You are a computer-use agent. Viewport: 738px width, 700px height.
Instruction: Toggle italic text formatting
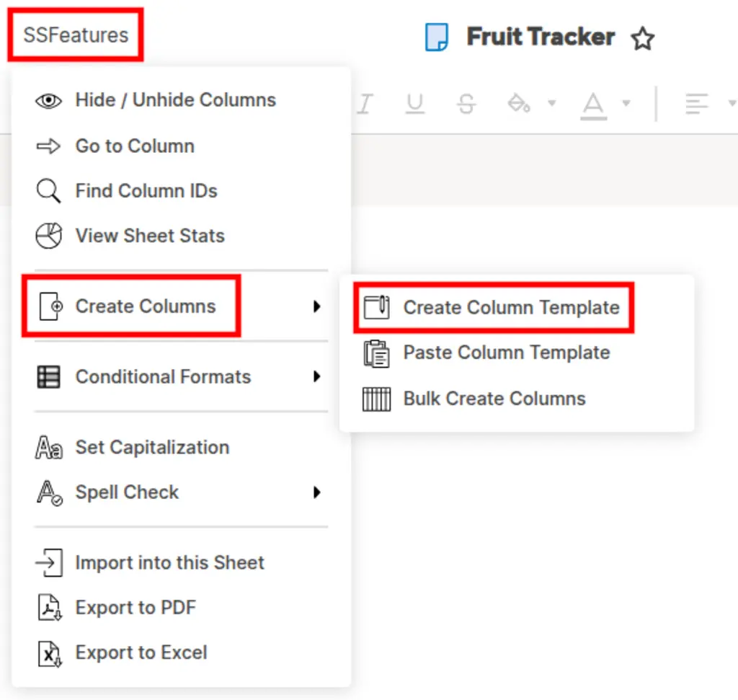click(x=365, y=104)
